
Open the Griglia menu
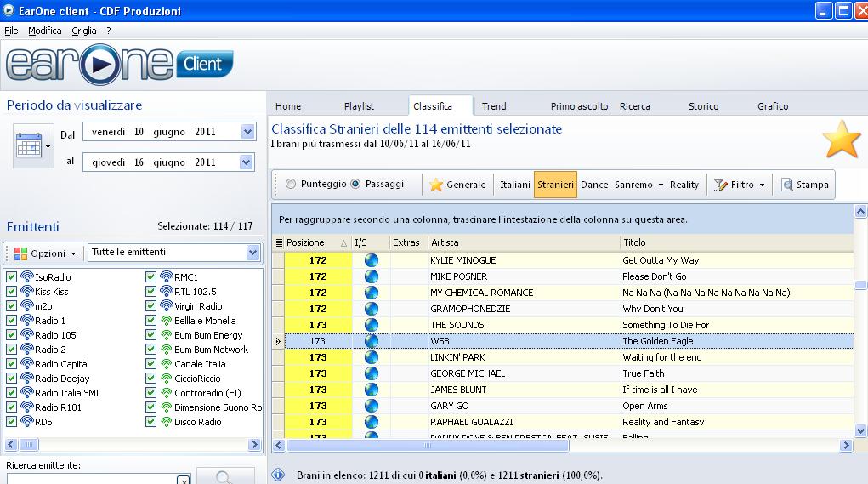84,31
